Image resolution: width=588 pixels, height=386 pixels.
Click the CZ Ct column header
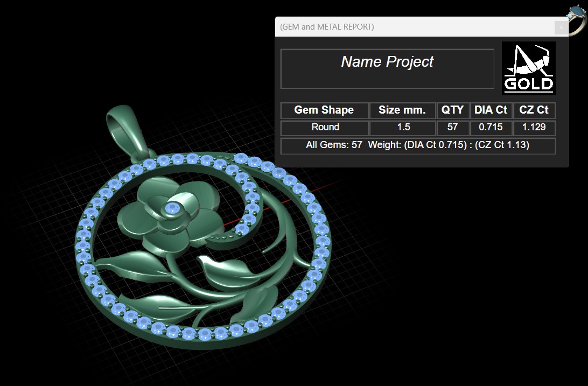tap(534, 110)
